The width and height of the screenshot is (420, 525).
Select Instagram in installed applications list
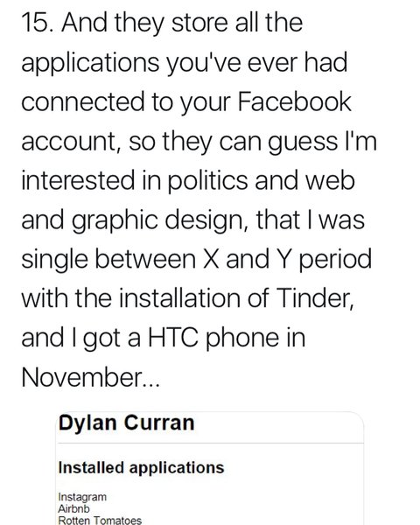pyautogui.click(x=82, y=497)
